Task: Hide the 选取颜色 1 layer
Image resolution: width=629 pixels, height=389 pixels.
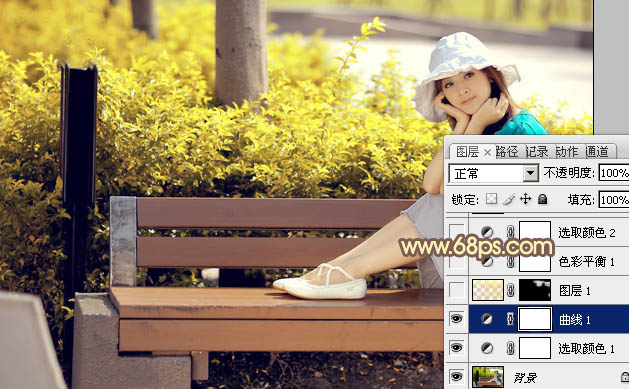Action: tap(456, 348)
